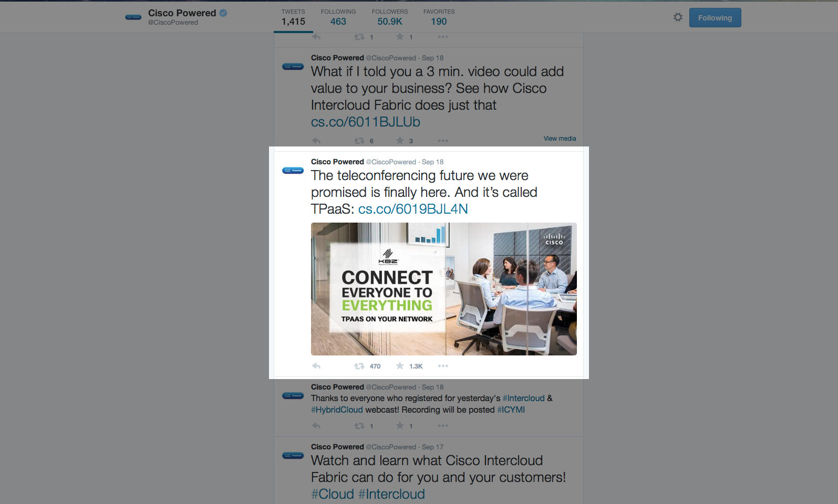Image resolution: width=838 pixels, height=504 pixels.
Task: Open the gear settings menu in header
Action: (678, 17)
